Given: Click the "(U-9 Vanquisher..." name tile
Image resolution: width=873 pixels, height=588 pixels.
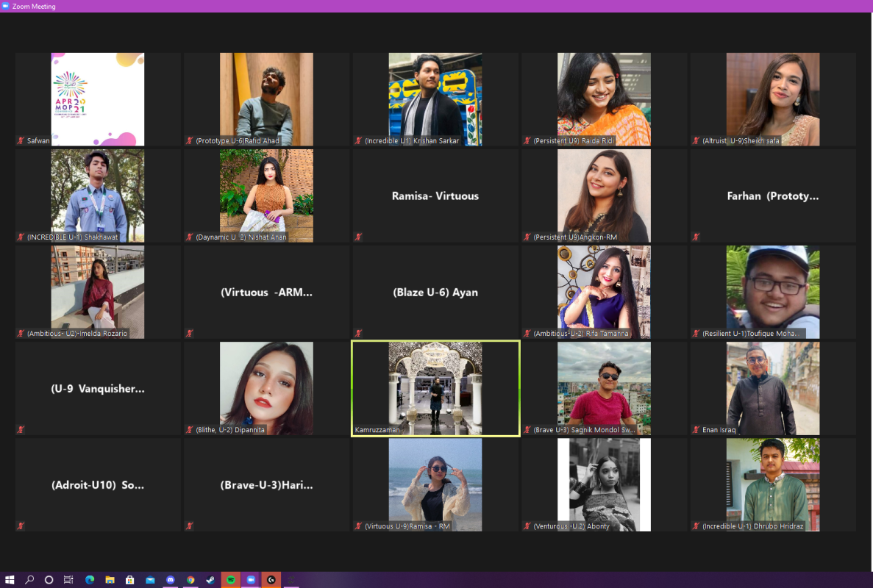Looking at the screenshot, I should (x=98, y=388).
